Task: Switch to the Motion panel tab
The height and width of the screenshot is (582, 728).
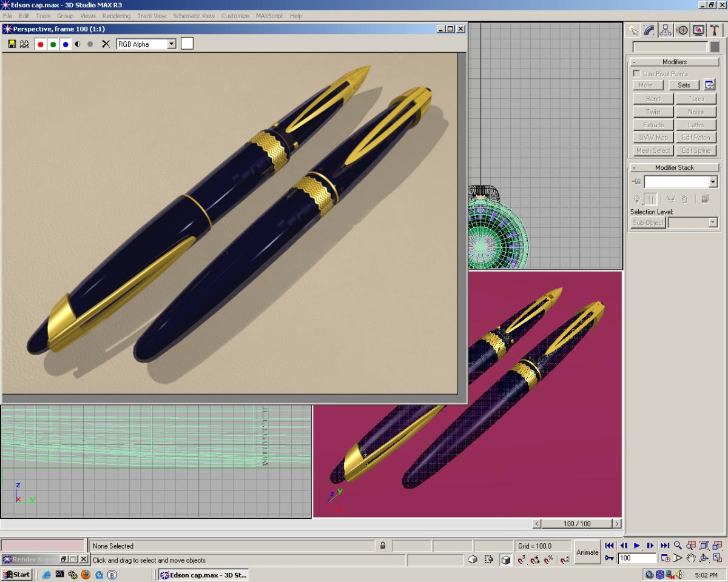Action: click(x=682, y=30)
